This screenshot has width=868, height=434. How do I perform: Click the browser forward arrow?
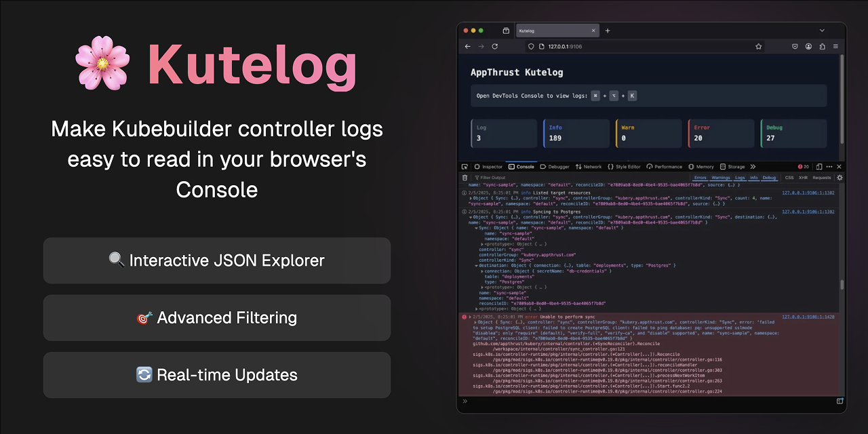[481, 46]
